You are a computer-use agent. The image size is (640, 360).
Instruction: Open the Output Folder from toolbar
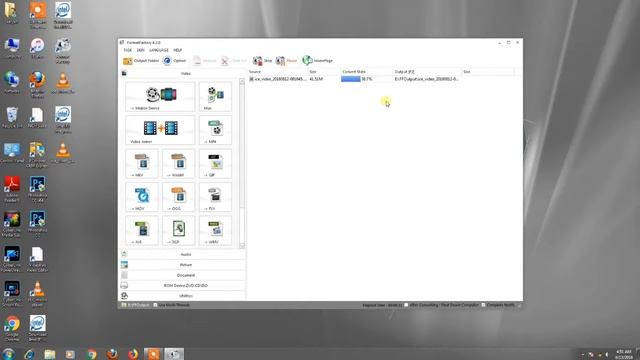141,61
